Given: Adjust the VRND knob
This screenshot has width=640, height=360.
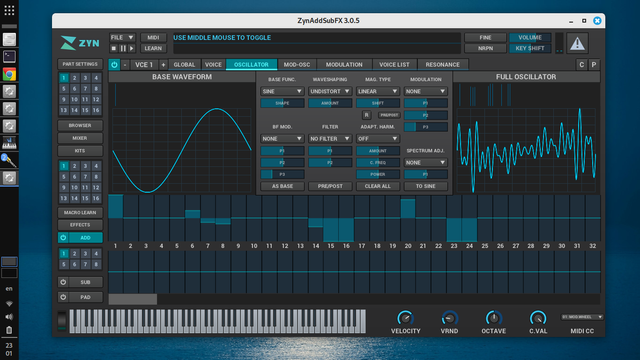Looking at the screenshot, I should pos(449,318).
